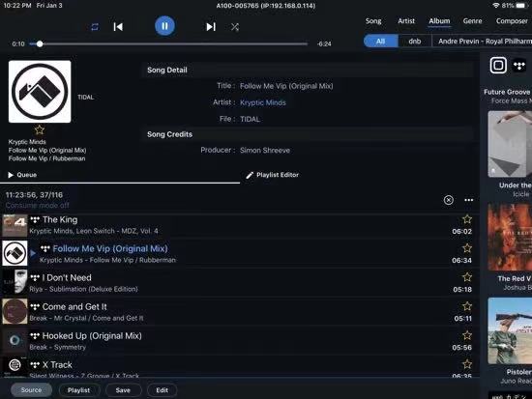Viewport: 532px width, 399px height.
Task: Toggle repeat mode icon
Action: [x=95, y=27]
